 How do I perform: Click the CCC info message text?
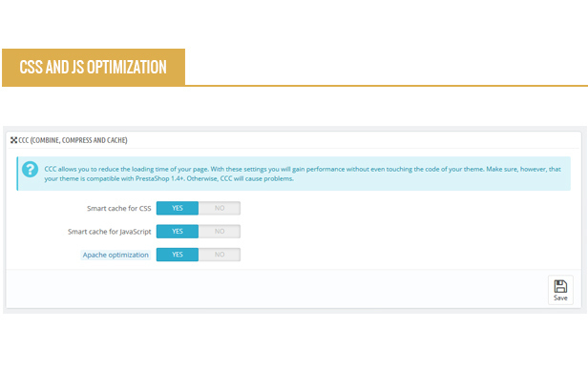tap(303, 174)
